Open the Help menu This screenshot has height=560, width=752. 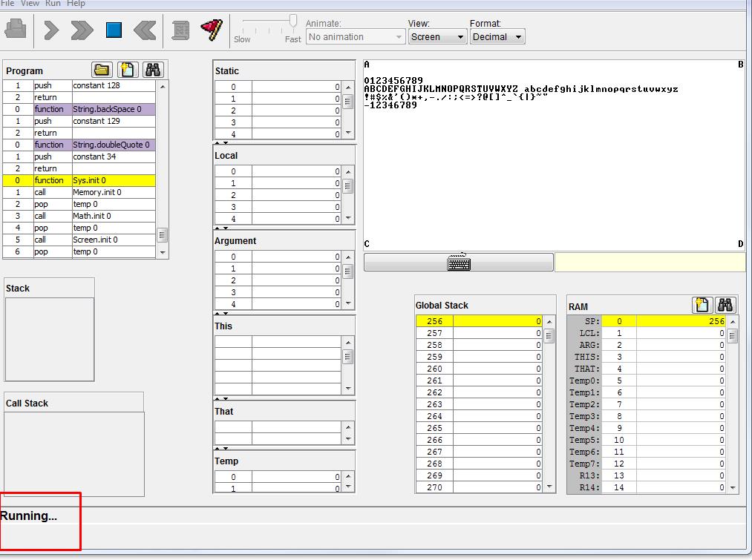pyautogui.click(x=76, y=4)
